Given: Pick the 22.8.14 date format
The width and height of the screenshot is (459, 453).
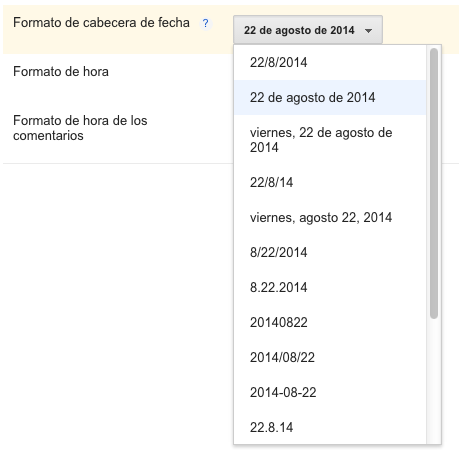Looking at the screenshot, I should (x=330, y=427).
